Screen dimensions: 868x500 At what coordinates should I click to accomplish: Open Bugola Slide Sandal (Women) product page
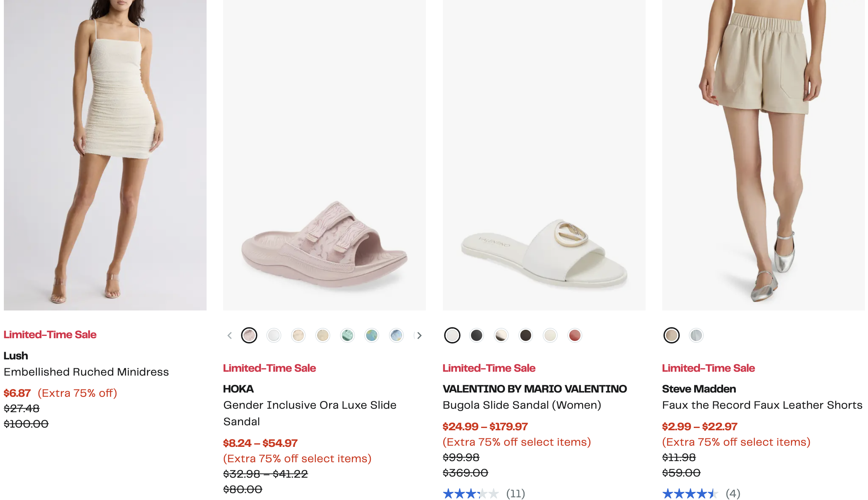pos(522,405)
